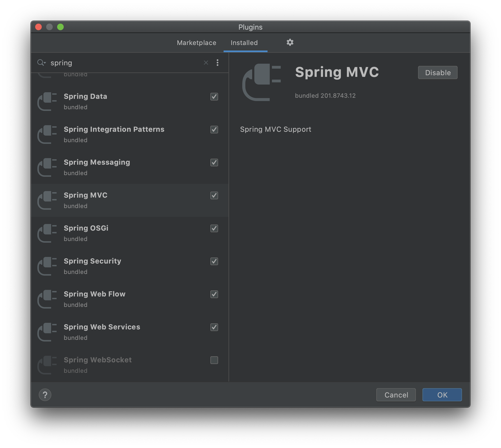The width and height of the screenshot is (501, 448).
Task: Uncheck the Spring Web Flow checkbox
Action: point(214,294)
